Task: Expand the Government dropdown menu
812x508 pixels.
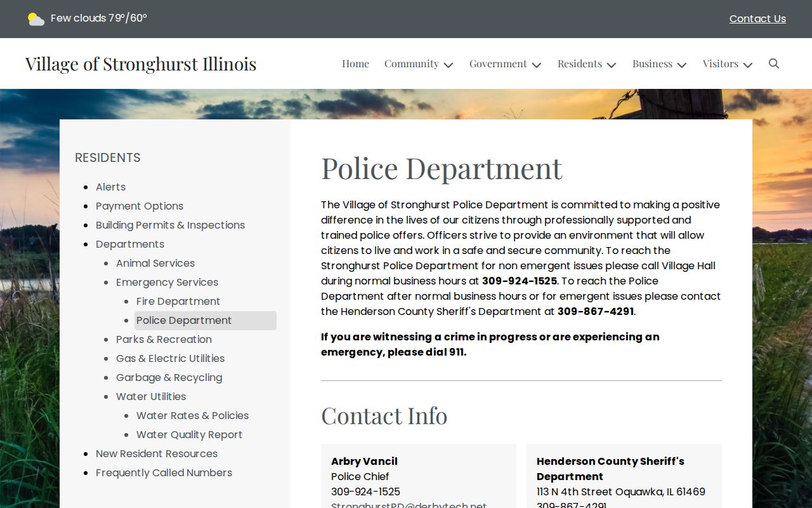Action: coord(505,64)
